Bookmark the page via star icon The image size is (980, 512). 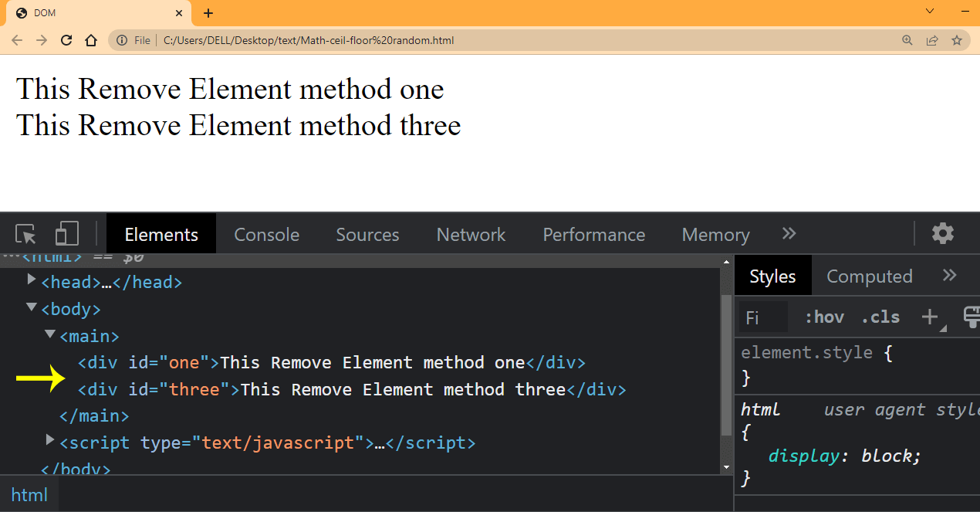pos(956,39)
